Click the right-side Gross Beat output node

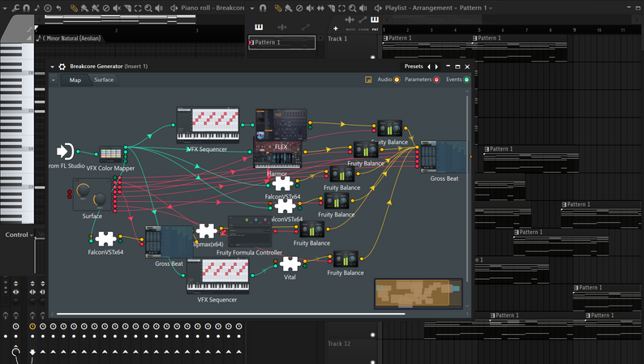(x=444, y=157)
